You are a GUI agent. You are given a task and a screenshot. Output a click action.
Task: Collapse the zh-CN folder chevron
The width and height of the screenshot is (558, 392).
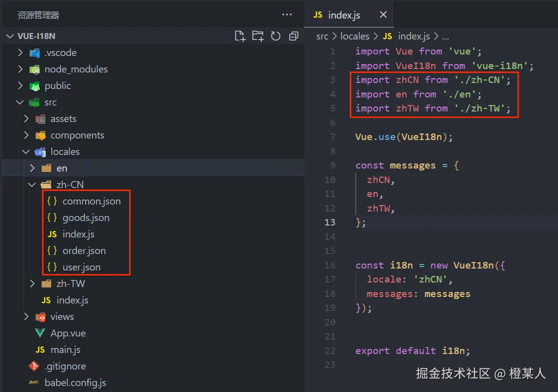pyautogui.click(x=32, y=185)
